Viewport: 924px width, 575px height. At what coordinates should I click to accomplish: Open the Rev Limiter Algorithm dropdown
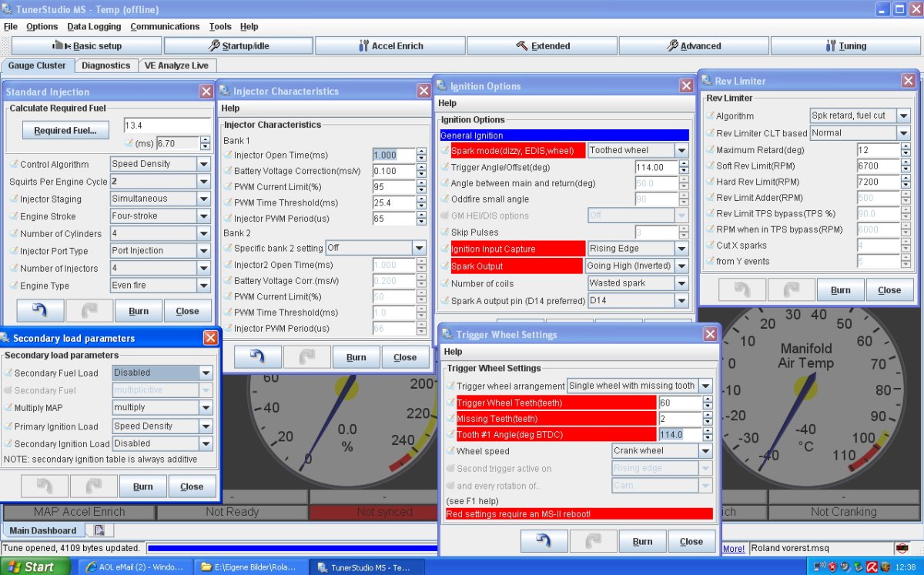[x=903, y=116]
